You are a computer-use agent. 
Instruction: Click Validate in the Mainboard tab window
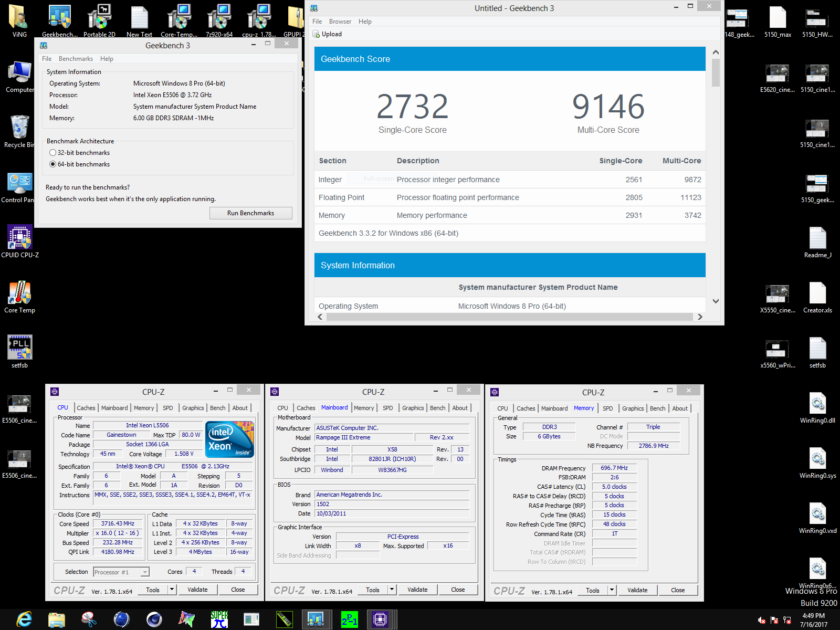pos(417,590)
